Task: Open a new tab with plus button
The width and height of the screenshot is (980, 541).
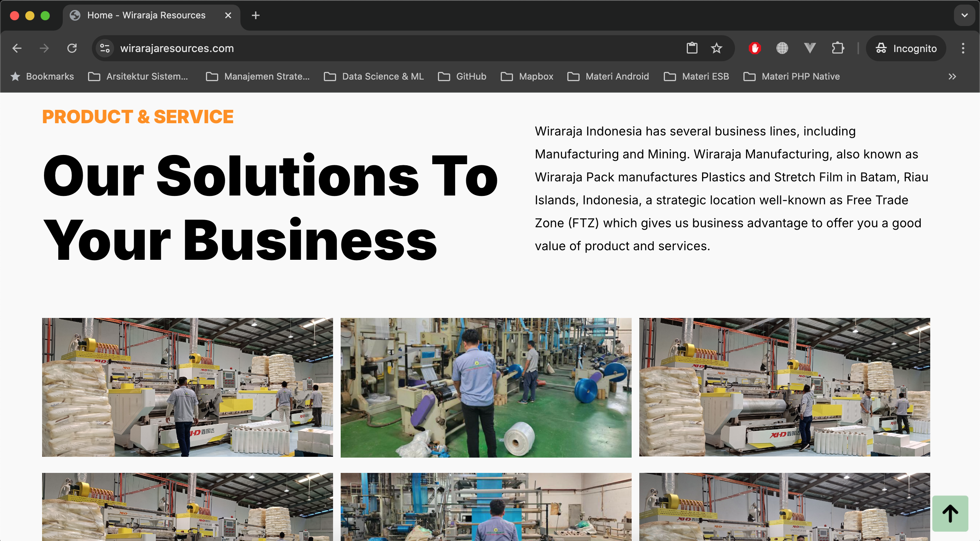Action: click(256, 15)
